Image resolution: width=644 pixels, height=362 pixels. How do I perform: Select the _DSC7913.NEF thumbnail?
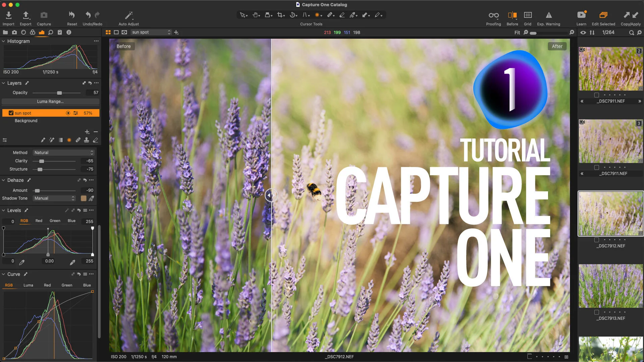point(610,285)
